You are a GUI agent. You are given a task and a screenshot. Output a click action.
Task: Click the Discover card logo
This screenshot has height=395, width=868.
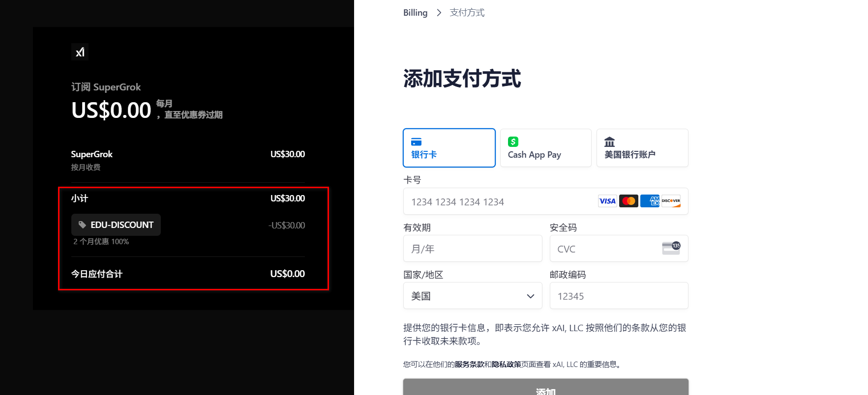[x=671, y=201]
